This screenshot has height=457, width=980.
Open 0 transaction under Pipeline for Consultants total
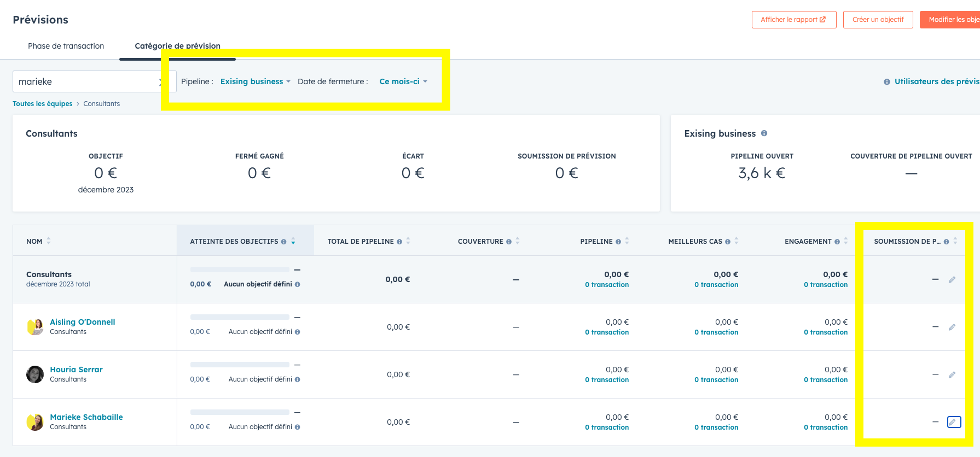pyautogui.click(x=607, y=285)
